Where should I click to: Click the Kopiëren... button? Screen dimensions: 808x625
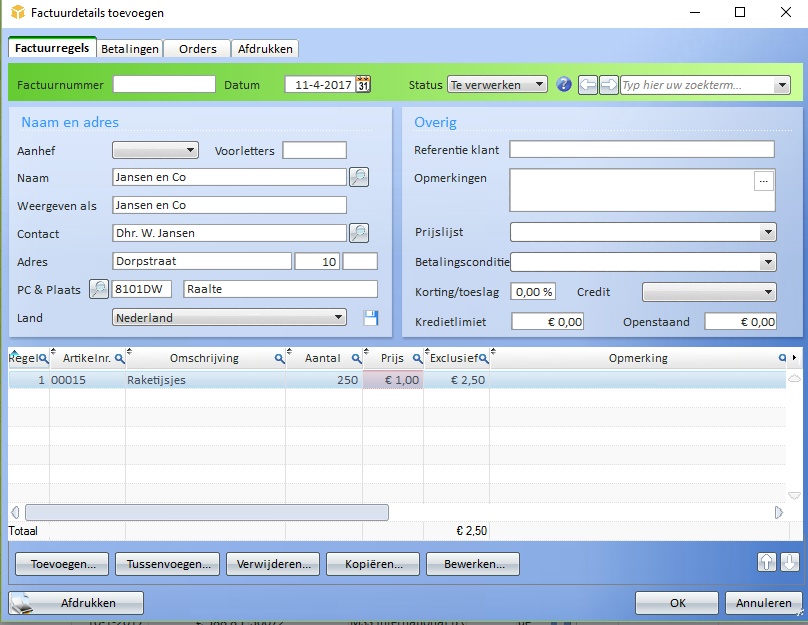tap(373, 564)
